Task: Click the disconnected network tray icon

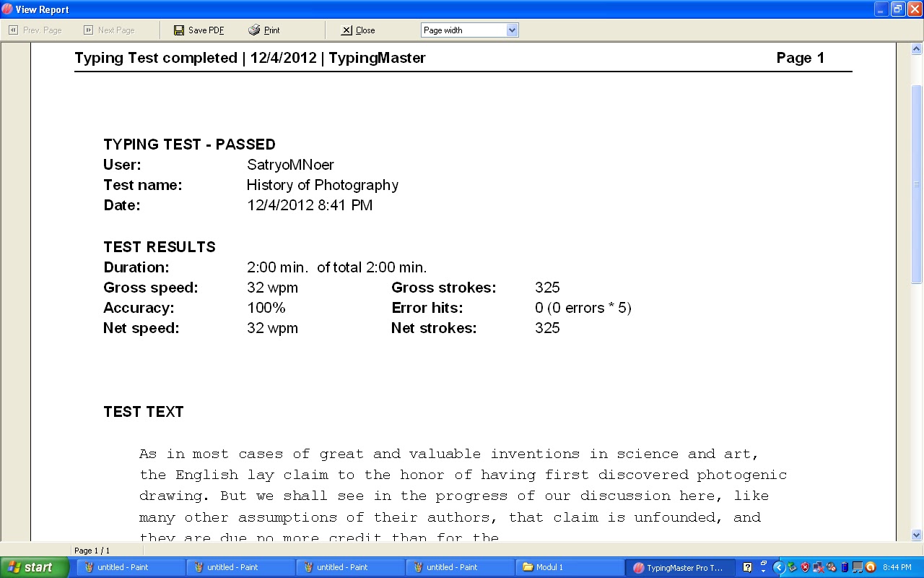Action: coord(818,567)
